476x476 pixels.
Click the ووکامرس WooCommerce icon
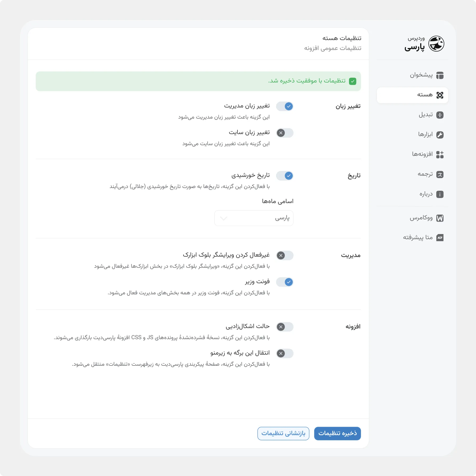coord(440,218)
